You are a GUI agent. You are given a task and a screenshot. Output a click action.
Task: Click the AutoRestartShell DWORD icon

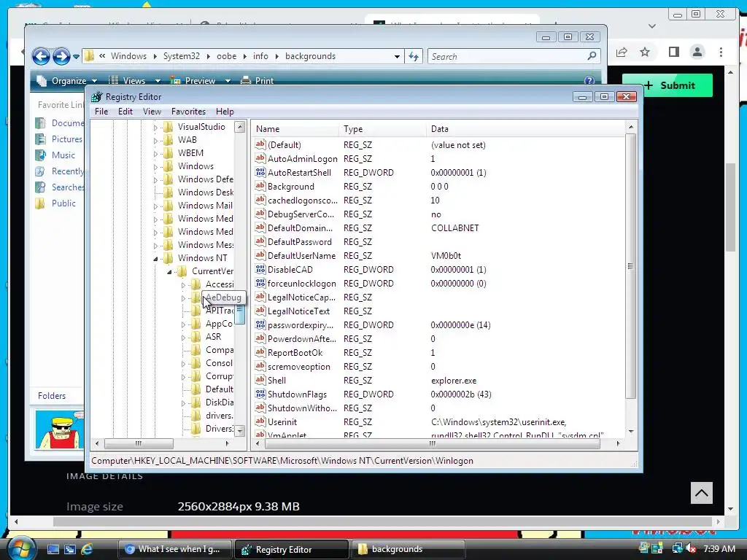260,172
